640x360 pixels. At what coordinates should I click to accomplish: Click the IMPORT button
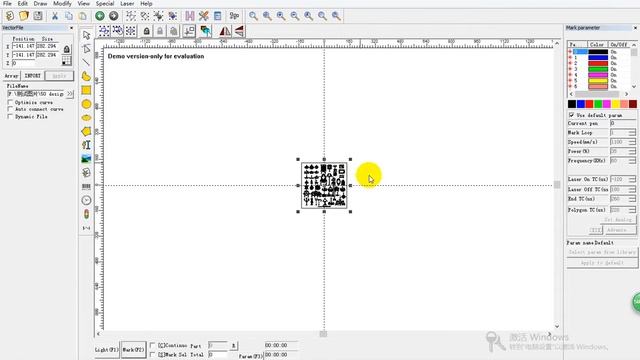tap(33, 76)
